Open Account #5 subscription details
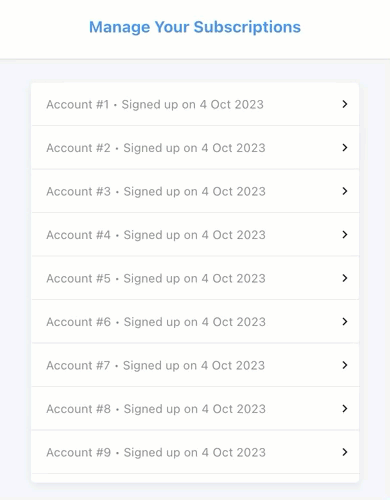390x500 pixels. coord(195,278)
